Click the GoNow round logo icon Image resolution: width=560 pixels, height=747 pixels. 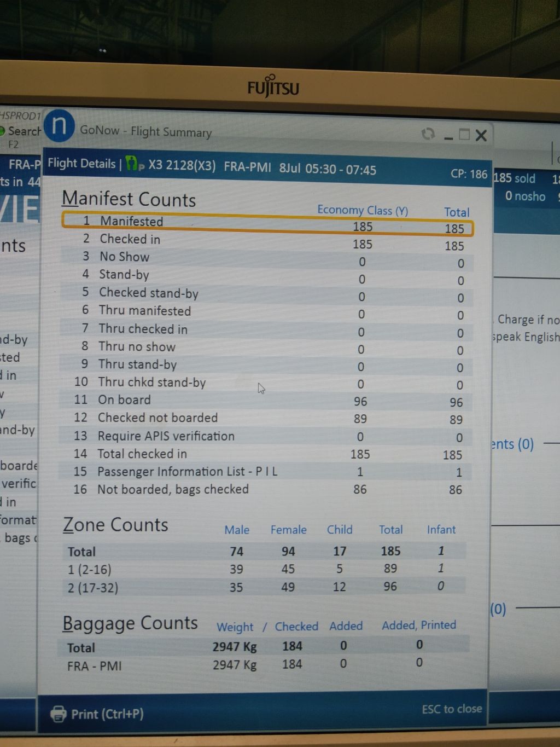click(x=59, y=126)
